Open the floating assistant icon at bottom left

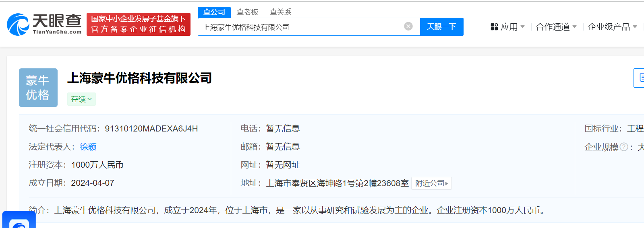(x=19, y=220)
